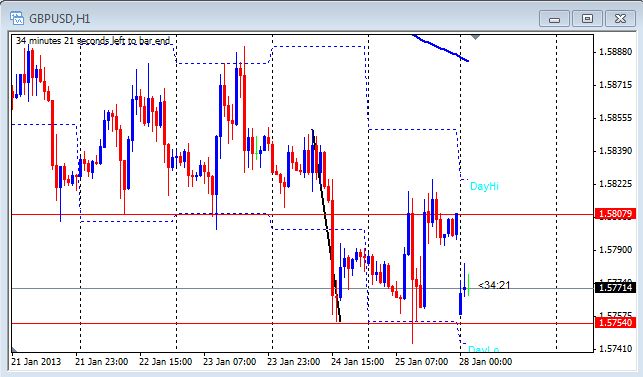Minimize the GBPUSD,H1 chart window
Viewport: 643px width, 377px height.
point(554,19)
